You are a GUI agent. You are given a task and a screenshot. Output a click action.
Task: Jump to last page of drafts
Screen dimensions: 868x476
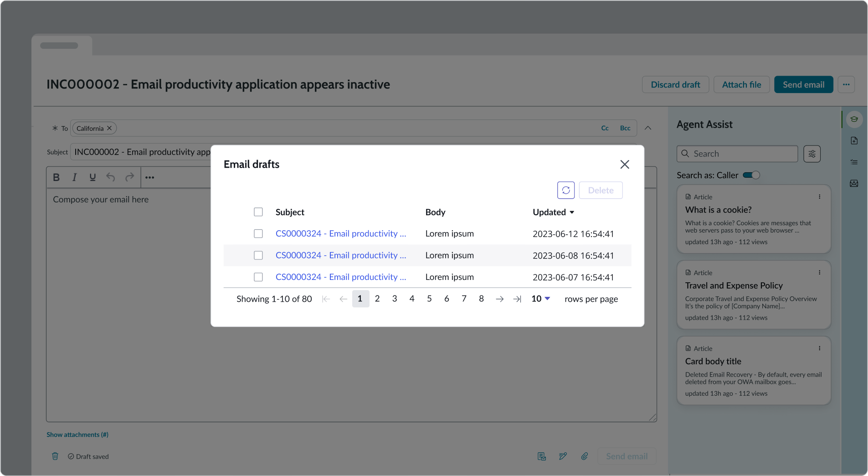pyautogui.click(x=517, y=299)
